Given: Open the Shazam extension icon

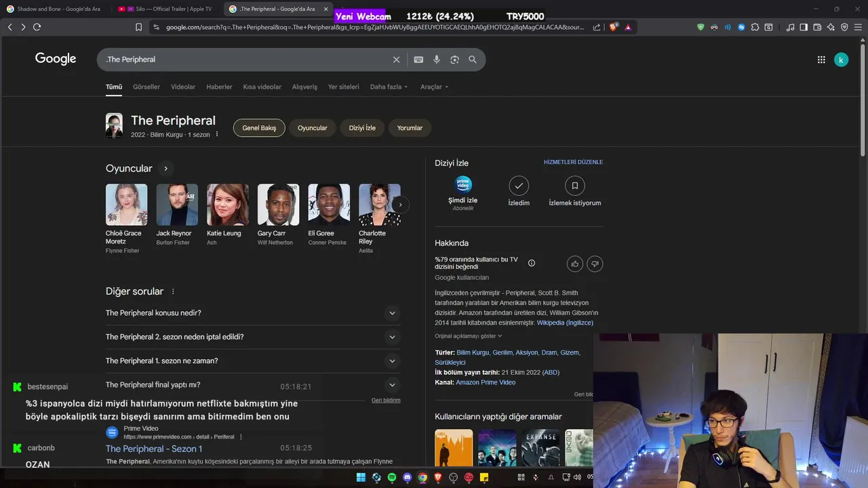Looking at the screenshot, I should (741, 27).
